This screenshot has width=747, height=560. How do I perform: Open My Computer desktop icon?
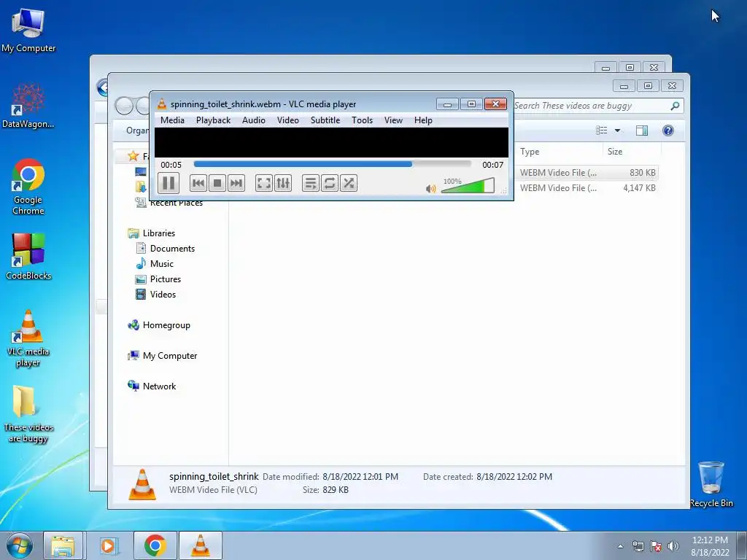28,31
